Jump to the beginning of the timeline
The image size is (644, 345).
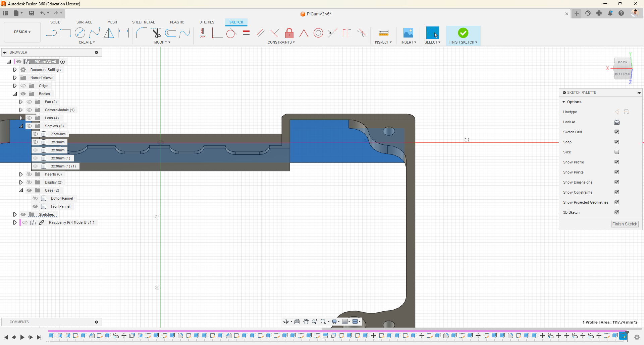pyautogui.click(x=6, y=337)
